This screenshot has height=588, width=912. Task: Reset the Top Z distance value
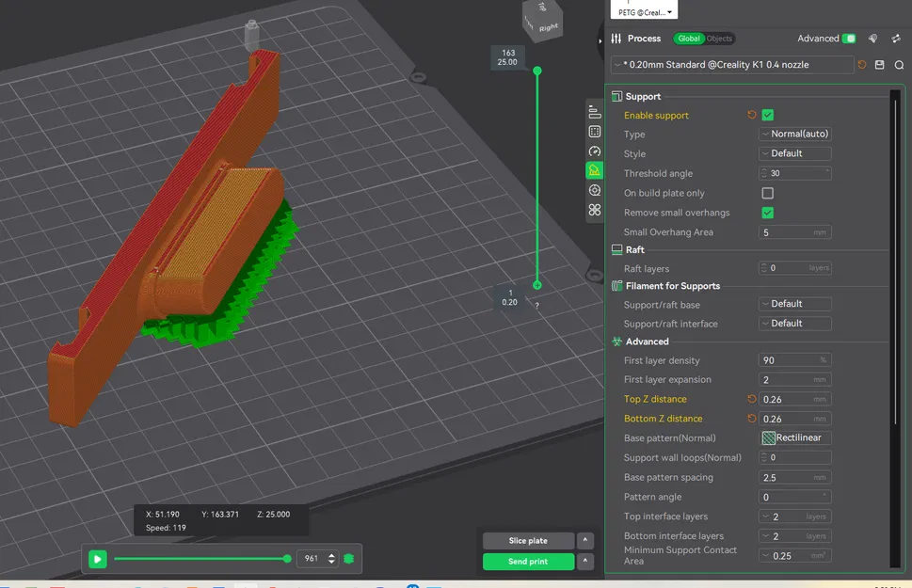[751, 399]
